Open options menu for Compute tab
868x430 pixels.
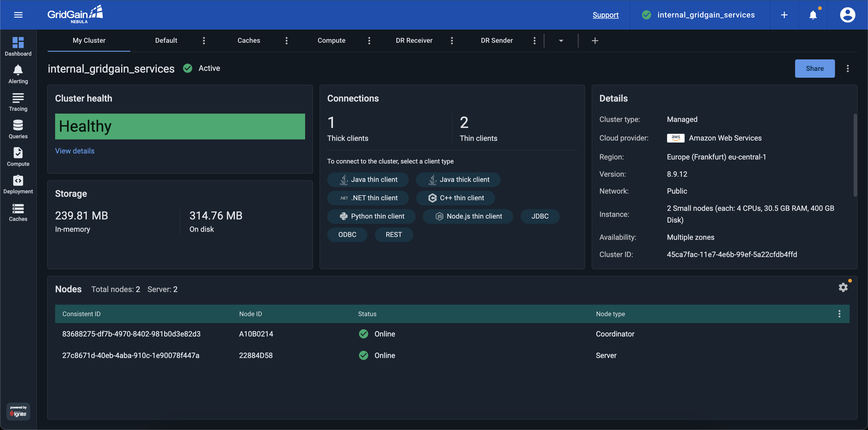[369, 40]
